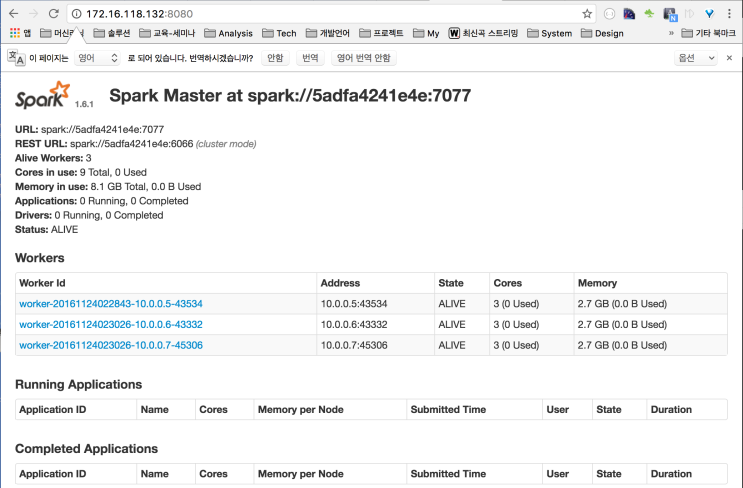Open the translator extension with N badge

[x=670, y=14]
